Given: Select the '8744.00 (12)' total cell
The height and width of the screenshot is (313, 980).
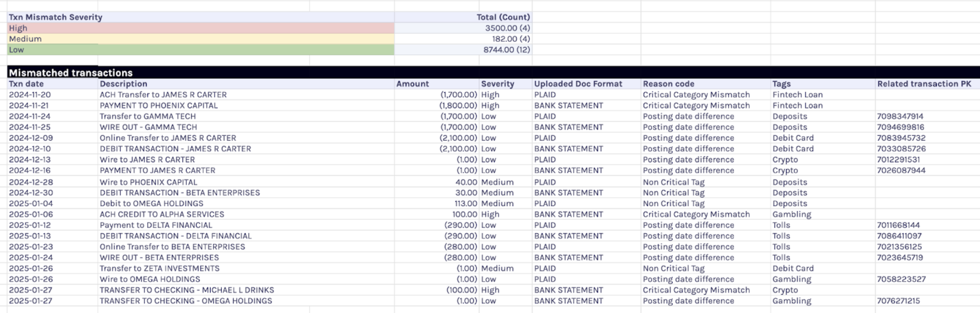Looking at the screenshot, I should tap(463, 50).
